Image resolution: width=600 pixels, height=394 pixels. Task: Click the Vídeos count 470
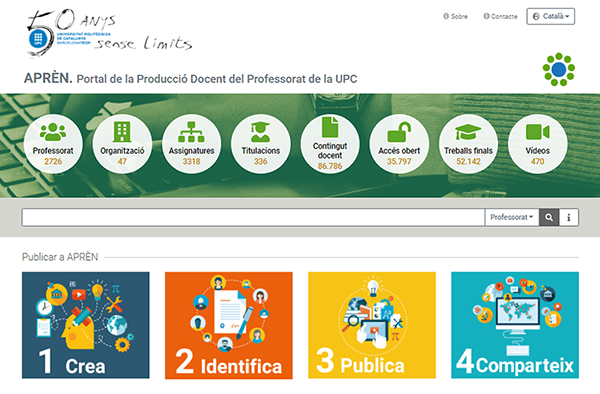[538, 161]
